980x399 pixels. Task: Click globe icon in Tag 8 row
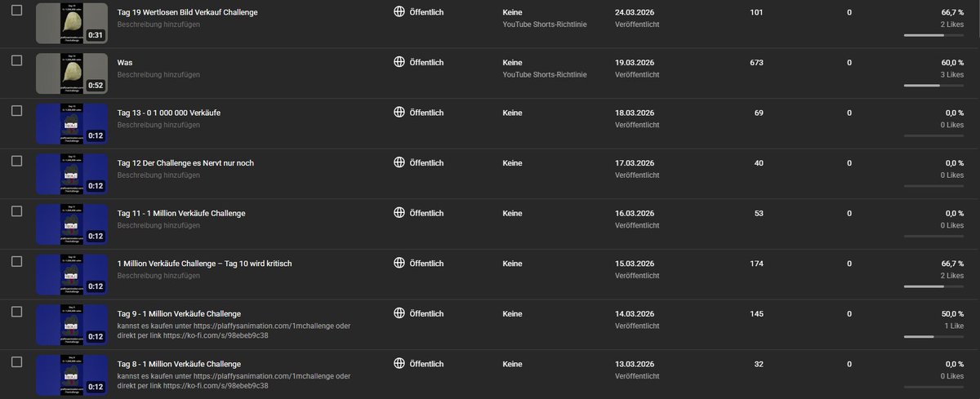(399, 363)
